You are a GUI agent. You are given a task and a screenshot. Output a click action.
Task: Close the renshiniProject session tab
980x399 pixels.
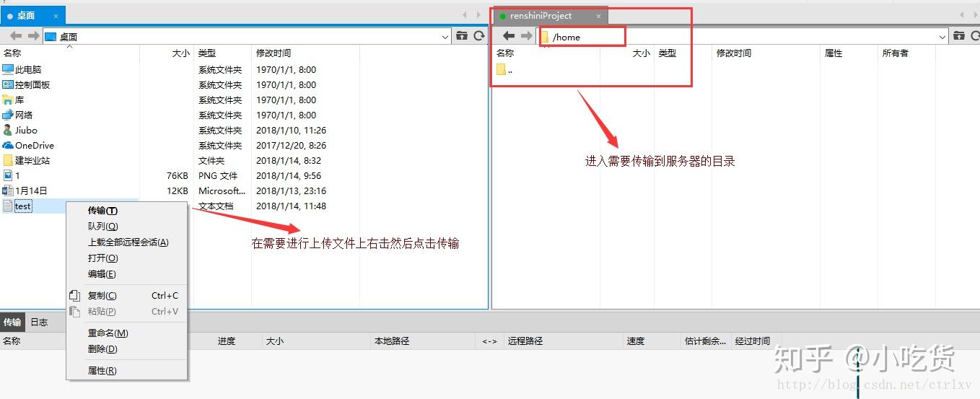(x=598, y=16)
